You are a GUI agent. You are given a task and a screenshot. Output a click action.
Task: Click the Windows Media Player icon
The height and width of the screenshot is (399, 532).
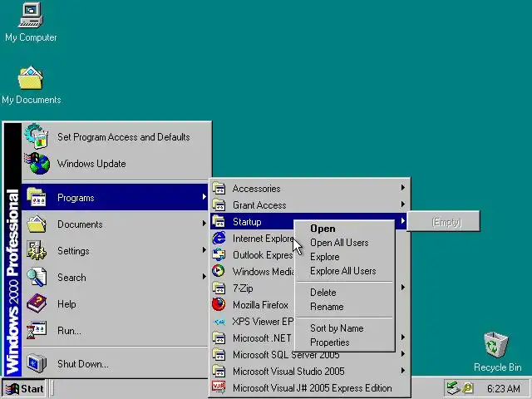coord(219,271)
